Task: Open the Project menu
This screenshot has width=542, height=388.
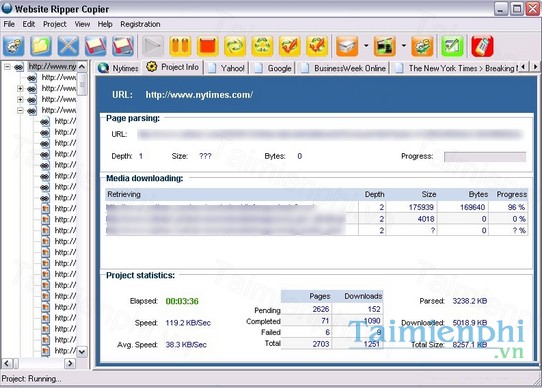Action: tap(55, 24)
